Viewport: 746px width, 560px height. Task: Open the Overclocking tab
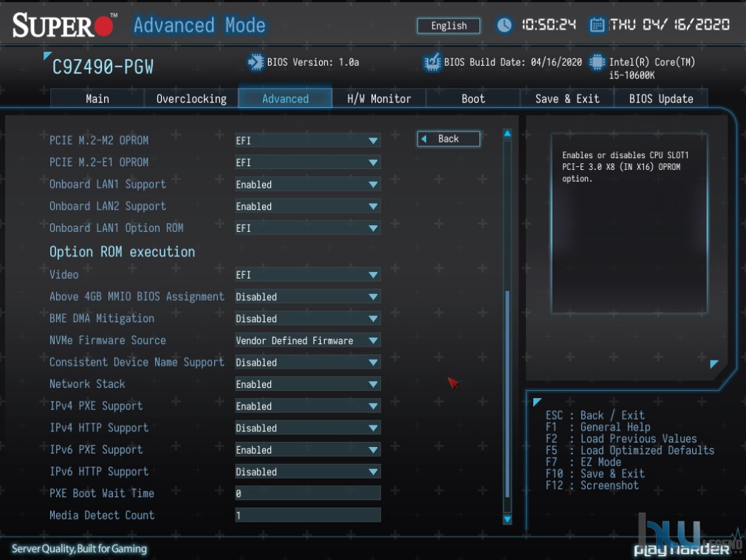coord(191,98)
